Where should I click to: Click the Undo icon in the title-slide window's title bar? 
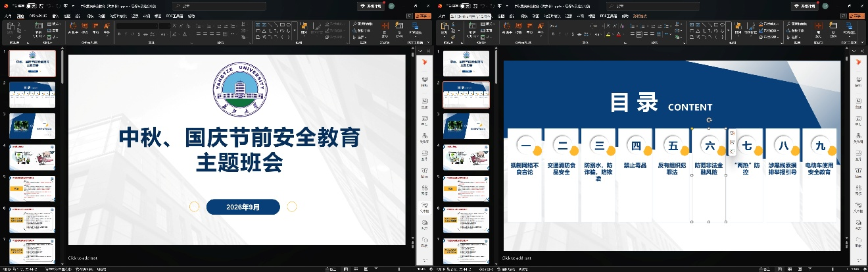pos(49,6)
